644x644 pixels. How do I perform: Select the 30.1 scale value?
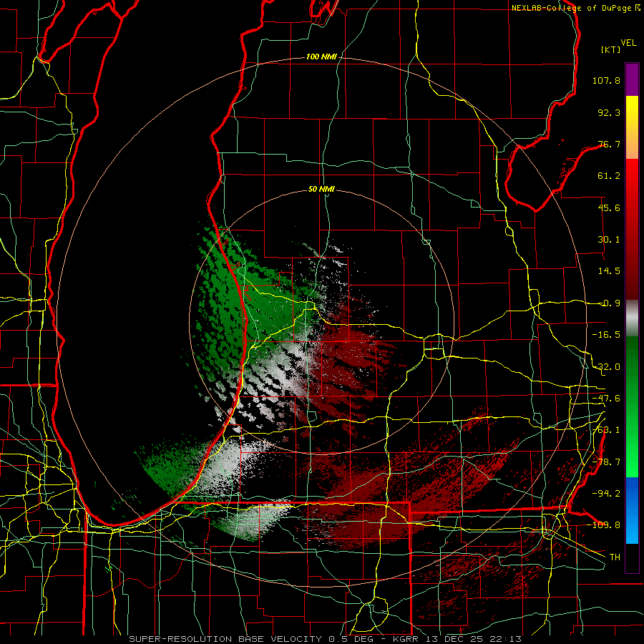tap(609, 240)
